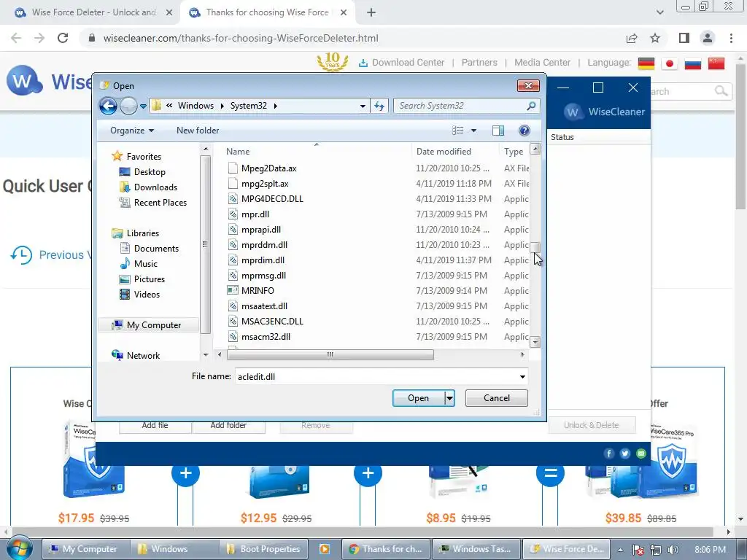Viewport: 747px width, 560px height.
Task: Expand the address bar history dropdown
Action: coord(363,106)
